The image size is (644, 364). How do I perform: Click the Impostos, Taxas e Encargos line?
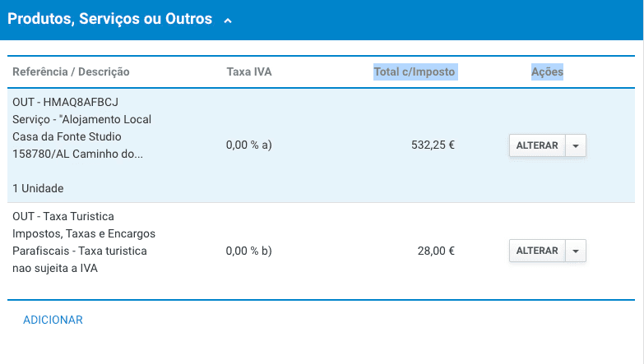tap(84, 233)
